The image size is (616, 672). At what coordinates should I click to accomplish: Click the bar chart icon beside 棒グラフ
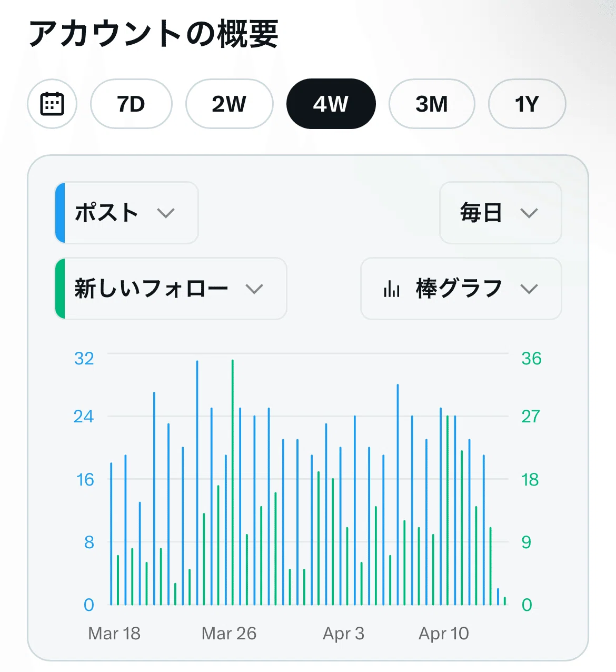pyautogui.click(x=392, y=289)
